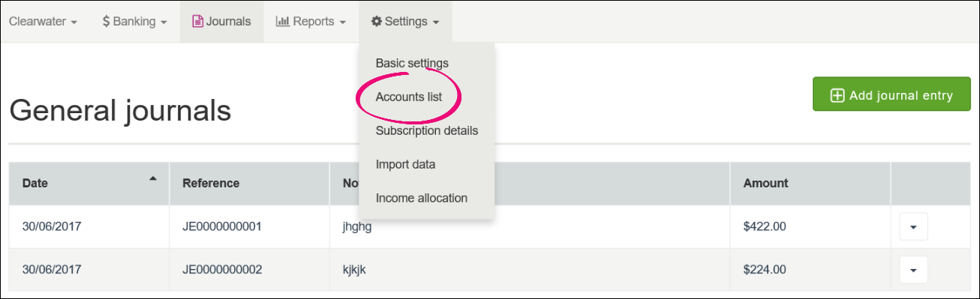
Task: Open row actions dropdown for JE0000000001
Action: [x=913, y=226]
